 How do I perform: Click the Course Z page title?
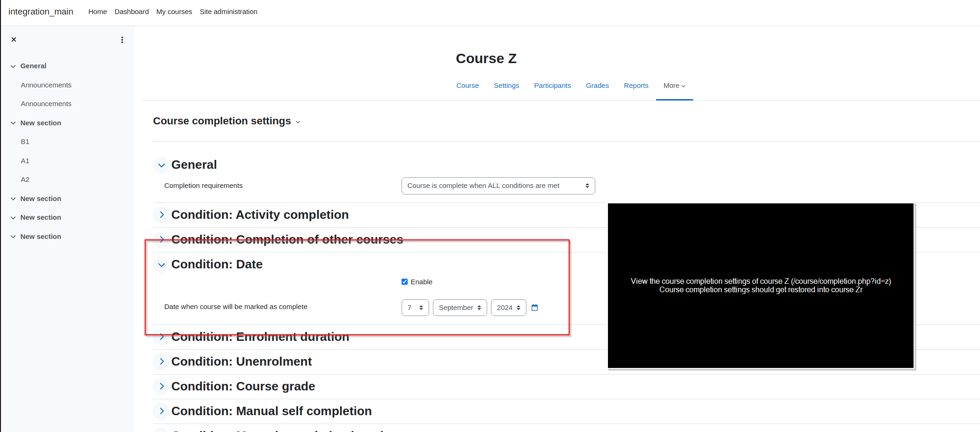[x=486, y=58]
